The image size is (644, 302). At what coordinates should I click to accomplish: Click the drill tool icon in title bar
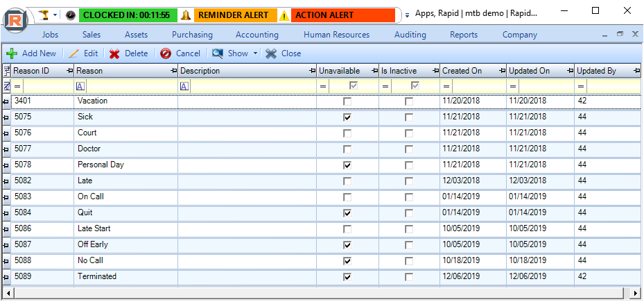point(44,15)
